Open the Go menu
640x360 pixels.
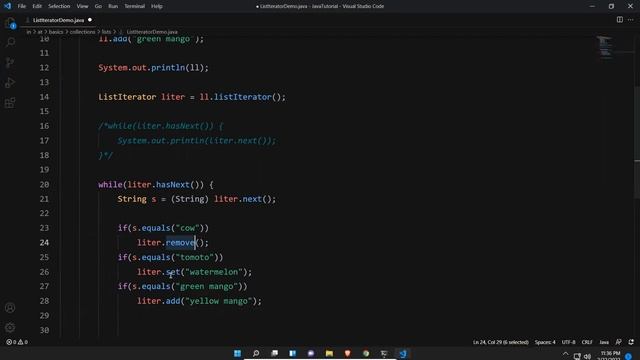coord(98,6)
